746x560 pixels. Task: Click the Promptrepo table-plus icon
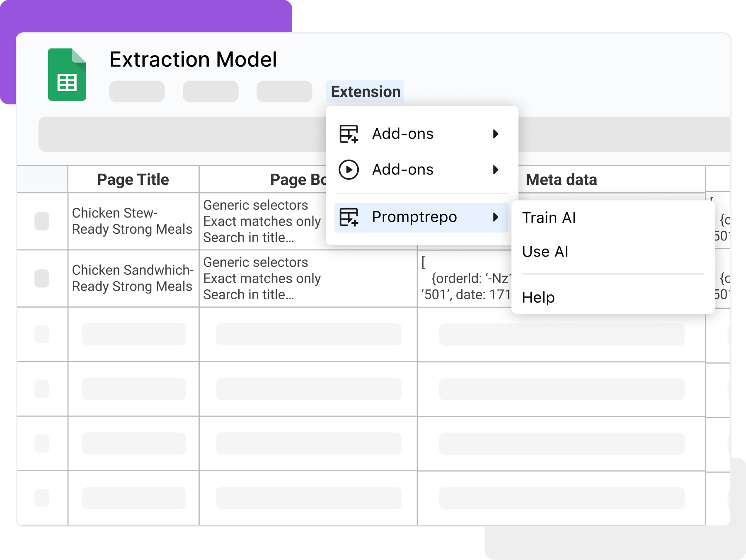coord(349,217)
